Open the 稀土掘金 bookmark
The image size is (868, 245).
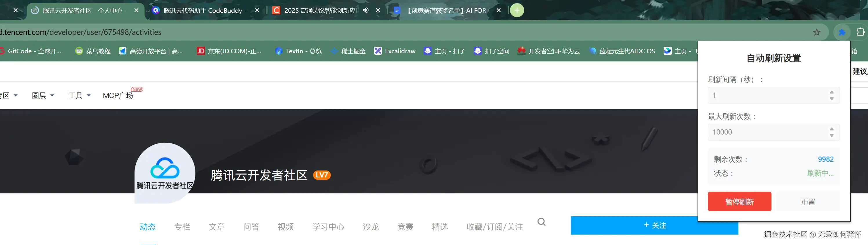click(x=348, y=51)
